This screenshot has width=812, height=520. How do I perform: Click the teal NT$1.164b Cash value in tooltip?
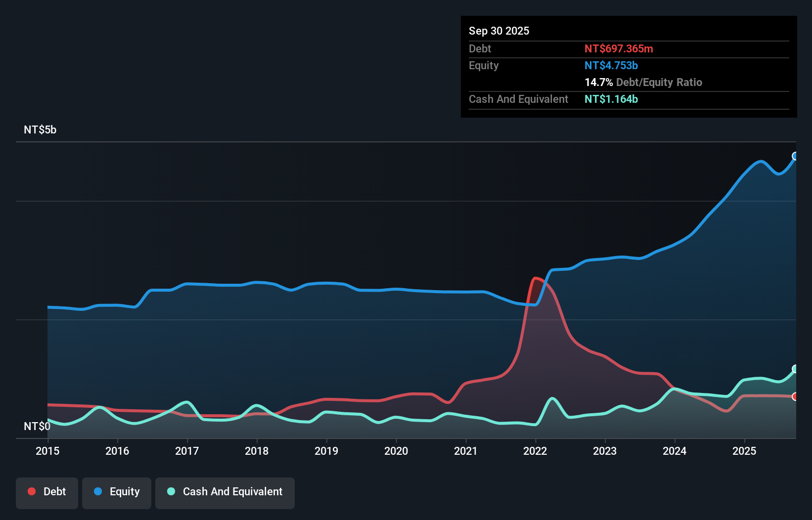pos(611,99)
